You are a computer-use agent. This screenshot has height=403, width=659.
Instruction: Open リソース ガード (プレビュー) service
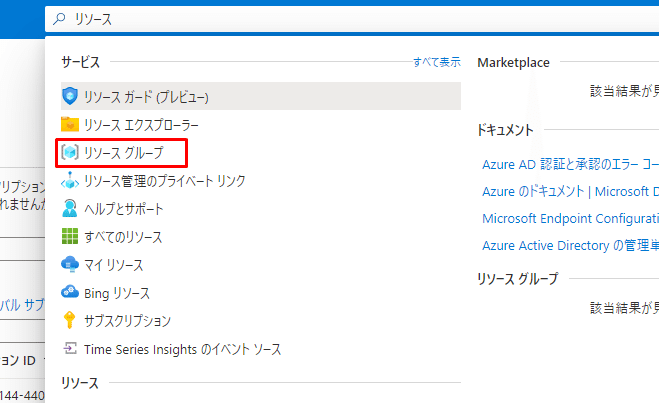coord(261,96)
